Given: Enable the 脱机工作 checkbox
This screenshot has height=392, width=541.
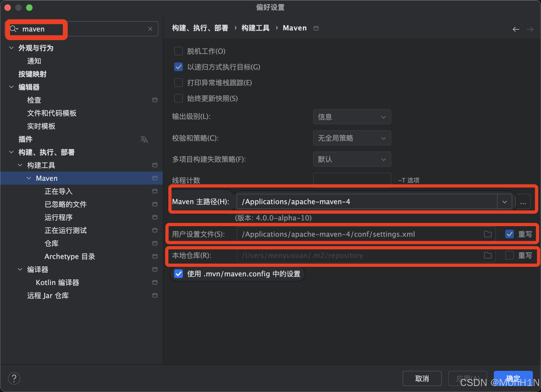Looking at the screenshot, I should (178, 51).
